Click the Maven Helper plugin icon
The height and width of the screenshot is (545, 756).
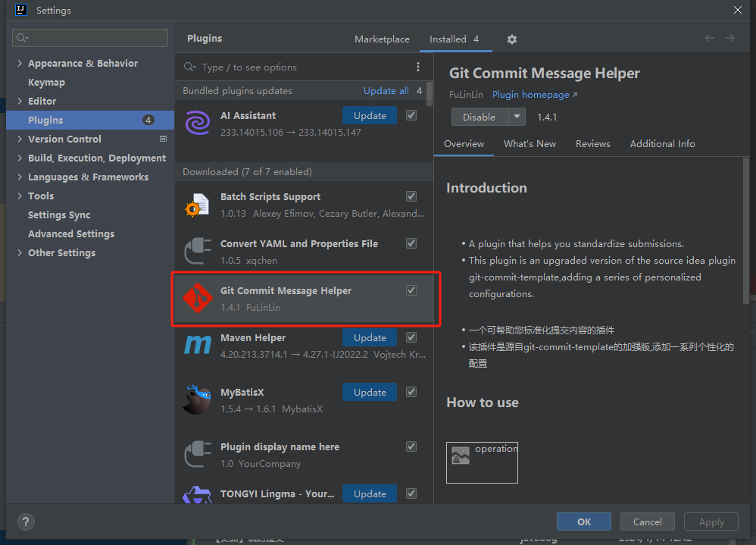pos(197,345)
